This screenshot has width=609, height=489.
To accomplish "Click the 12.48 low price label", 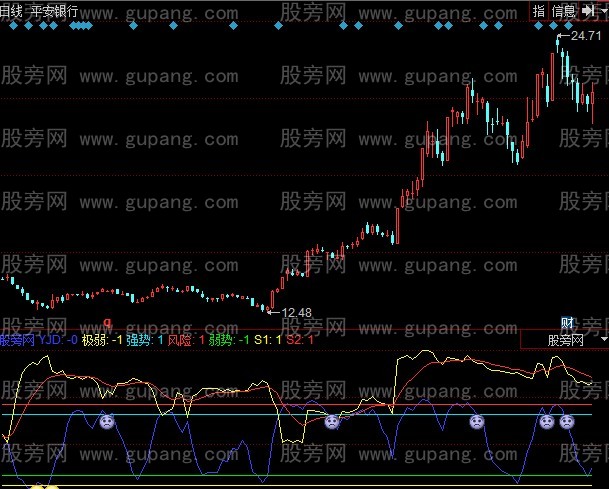I will (295, 312).
